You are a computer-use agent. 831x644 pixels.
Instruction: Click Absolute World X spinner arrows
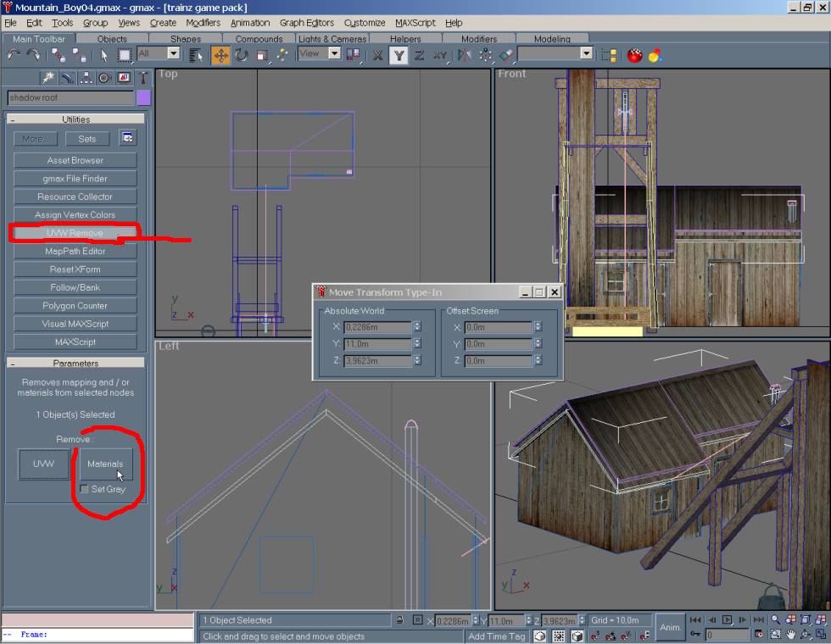click(417, 327)
